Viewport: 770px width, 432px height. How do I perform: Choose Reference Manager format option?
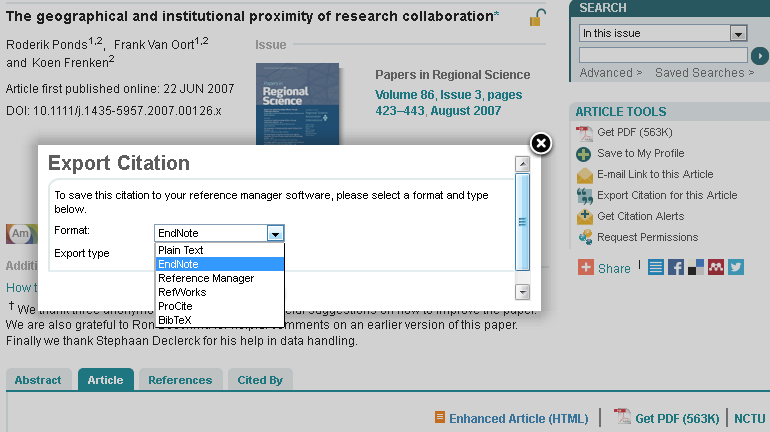[220, 278]
